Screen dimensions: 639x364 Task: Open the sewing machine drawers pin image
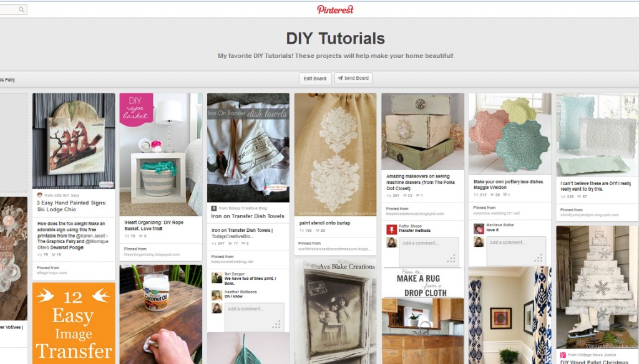(422, 132)
